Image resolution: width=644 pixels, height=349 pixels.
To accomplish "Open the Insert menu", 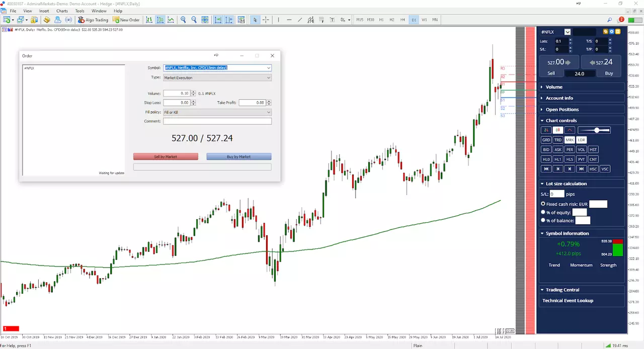I will [44, 11].
